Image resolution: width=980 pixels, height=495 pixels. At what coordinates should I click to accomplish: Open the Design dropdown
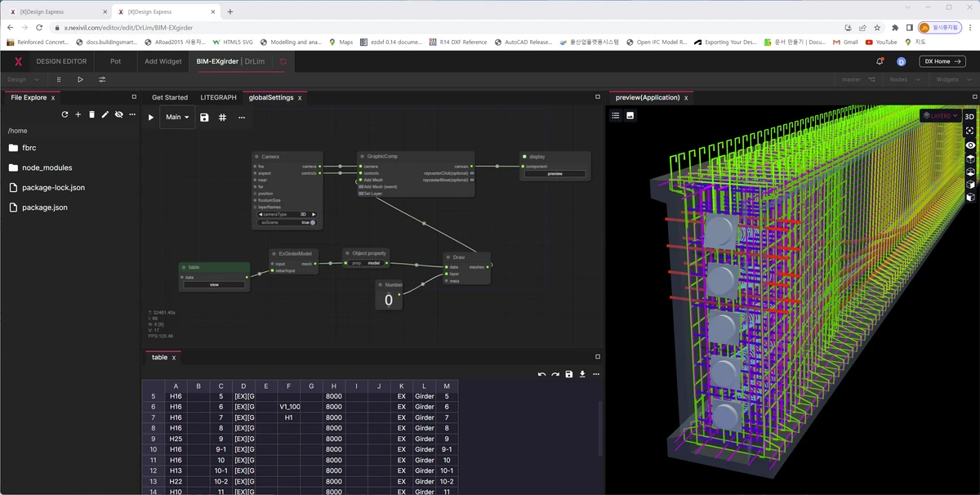click(x=24, y=79)
